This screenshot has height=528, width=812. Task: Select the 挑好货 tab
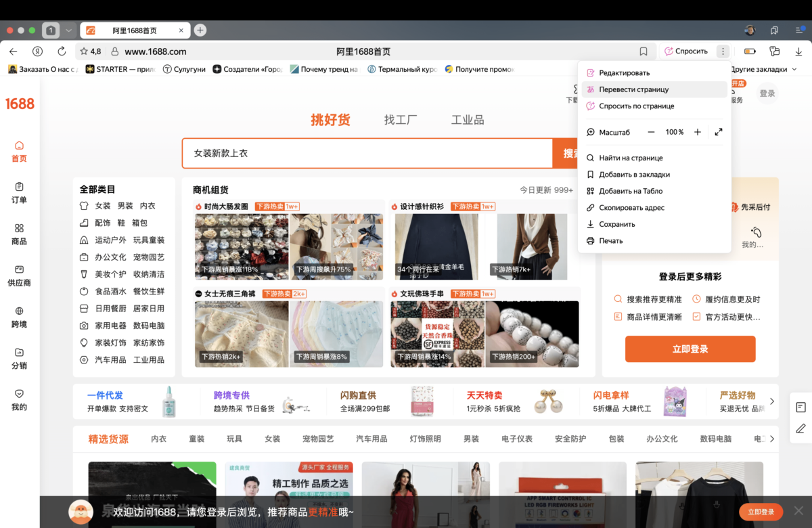tap(330, 120)
